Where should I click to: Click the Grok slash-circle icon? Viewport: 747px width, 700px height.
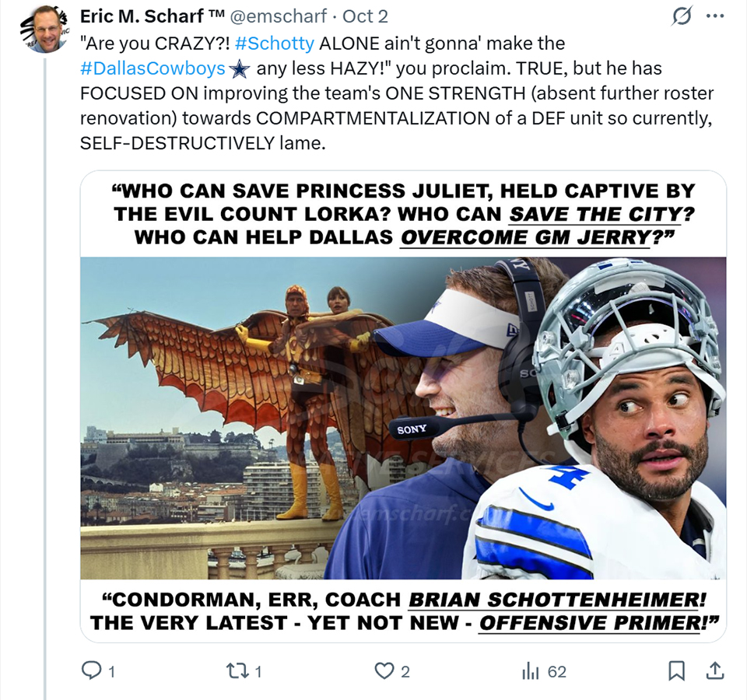[682, 16]
